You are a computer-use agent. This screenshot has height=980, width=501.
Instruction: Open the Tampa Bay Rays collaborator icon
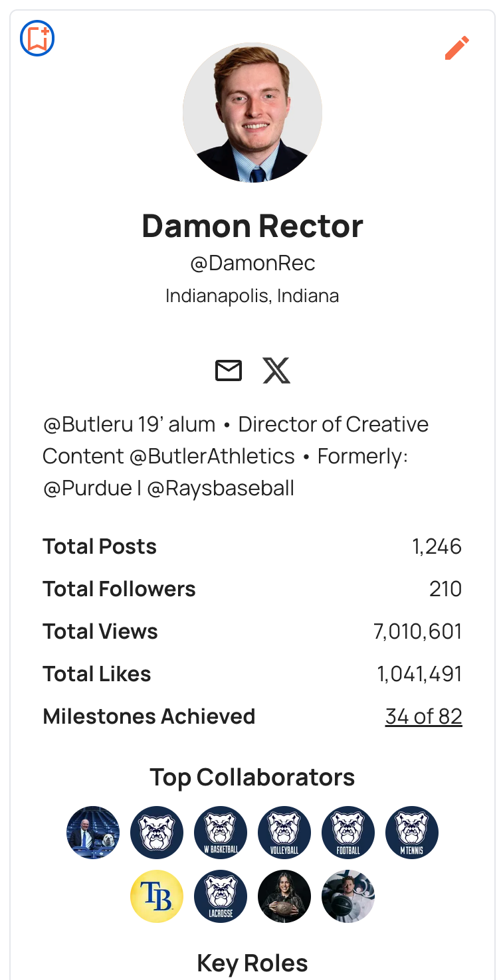[x=157, y=896]
